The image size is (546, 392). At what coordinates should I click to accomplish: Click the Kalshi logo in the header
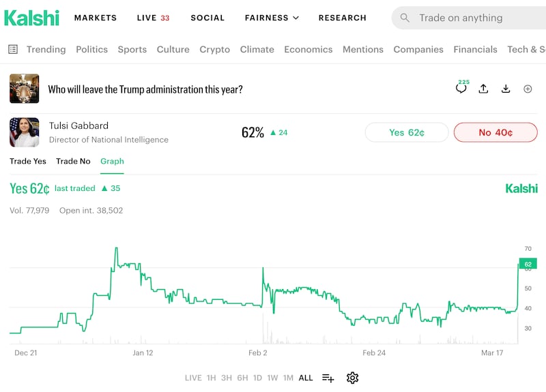point(31,18)
